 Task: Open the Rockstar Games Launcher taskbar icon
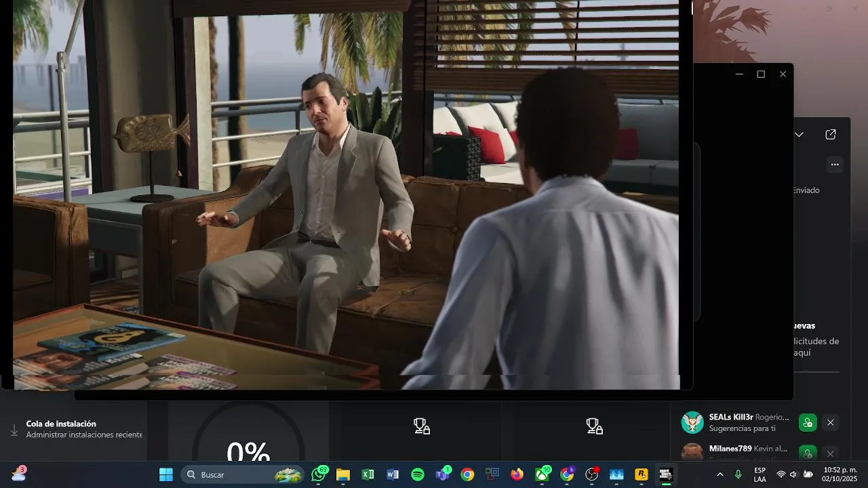[x=641, y=474]
